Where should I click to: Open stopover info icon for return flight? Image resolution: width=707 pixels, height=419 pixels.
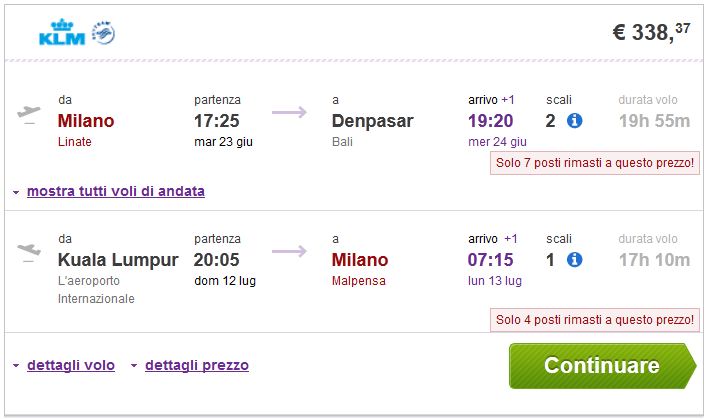click(x=575, y=260)
